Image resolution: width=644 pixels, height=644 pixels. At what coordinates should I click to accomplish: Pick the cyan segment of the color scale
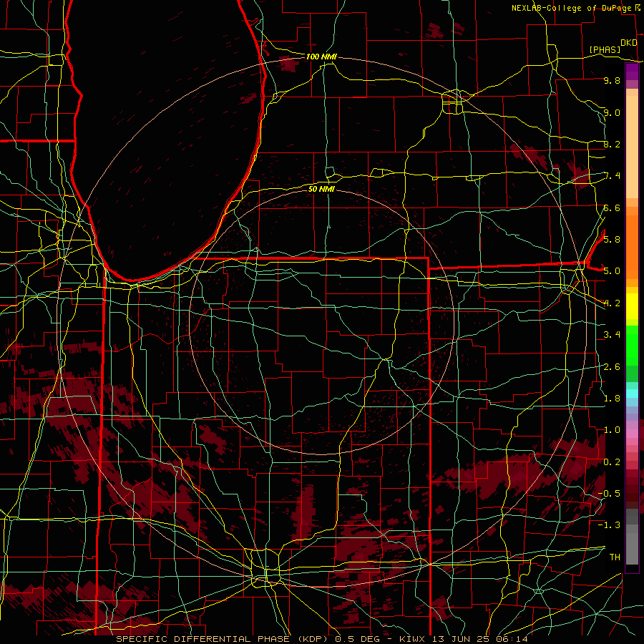(x=632, y=394)
